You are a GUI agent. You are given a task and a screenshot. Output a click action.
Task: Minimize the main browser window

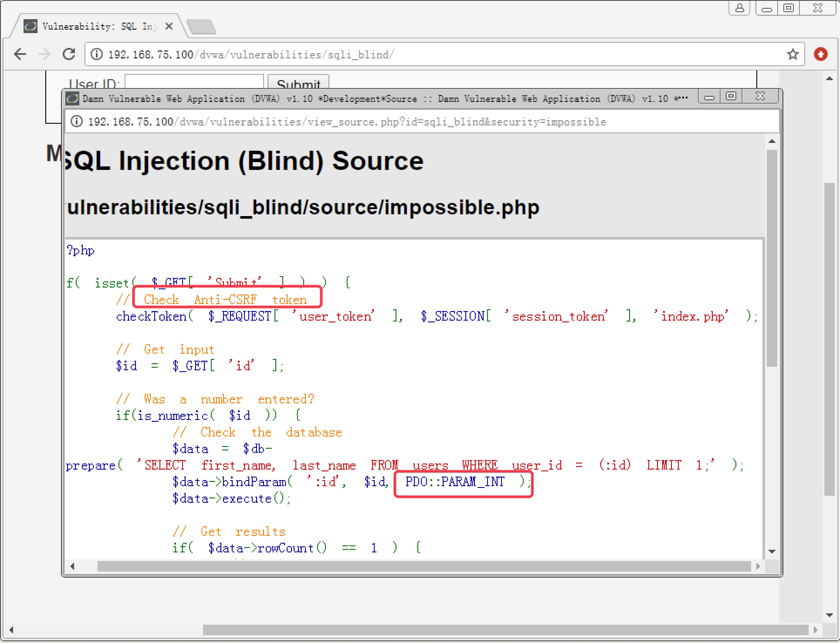click(x=767, y=8)
